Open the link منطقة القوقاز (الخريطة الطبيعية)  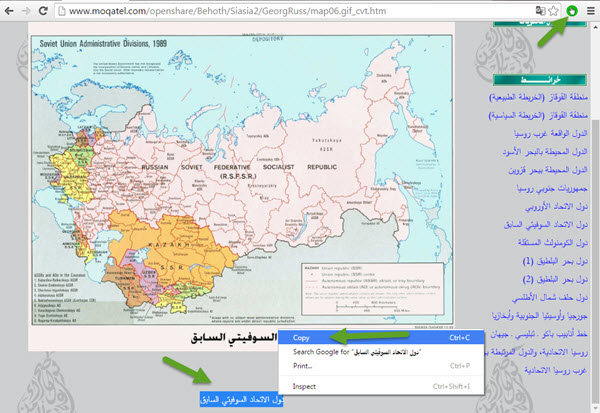tap(538, 97)
